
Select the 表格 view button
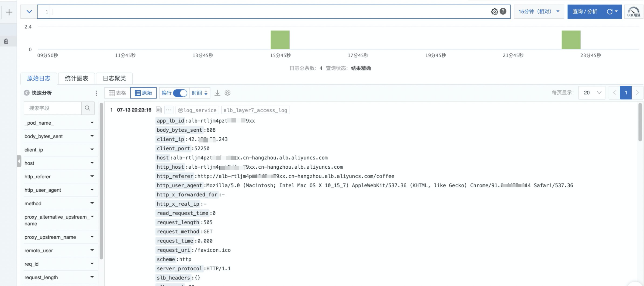[x=117, y=93]
